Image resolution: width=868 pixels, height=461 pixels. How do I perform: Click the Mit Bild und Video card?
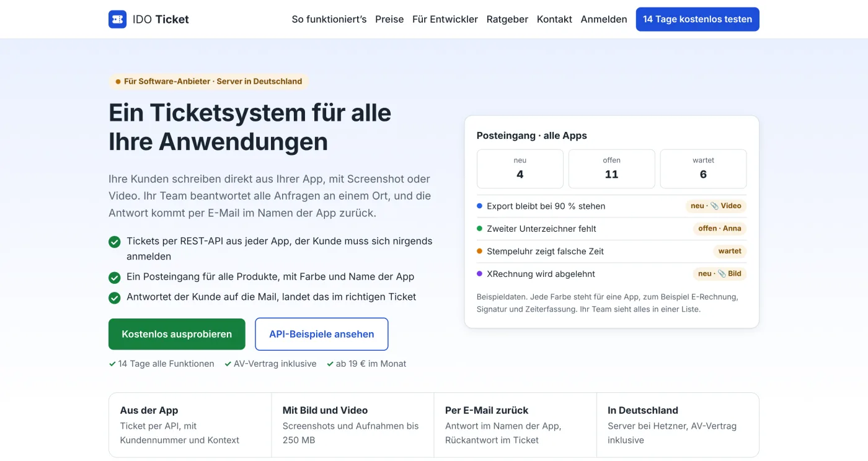coord(353,425)
